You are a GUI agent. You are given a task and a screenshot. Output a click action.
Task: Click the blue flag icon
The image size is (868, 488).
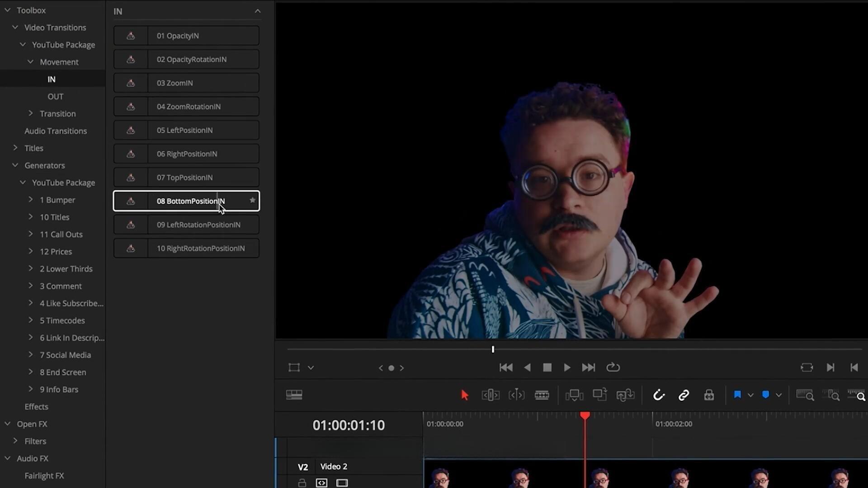click(x=737, y=395)
